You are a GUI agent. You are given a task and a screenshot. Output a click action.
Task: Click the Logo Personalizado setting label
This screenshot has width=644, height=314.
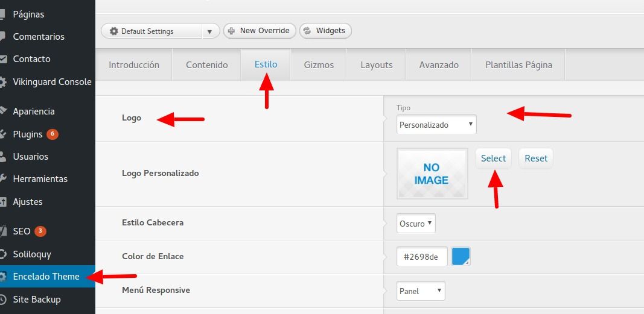coord(160,173)
